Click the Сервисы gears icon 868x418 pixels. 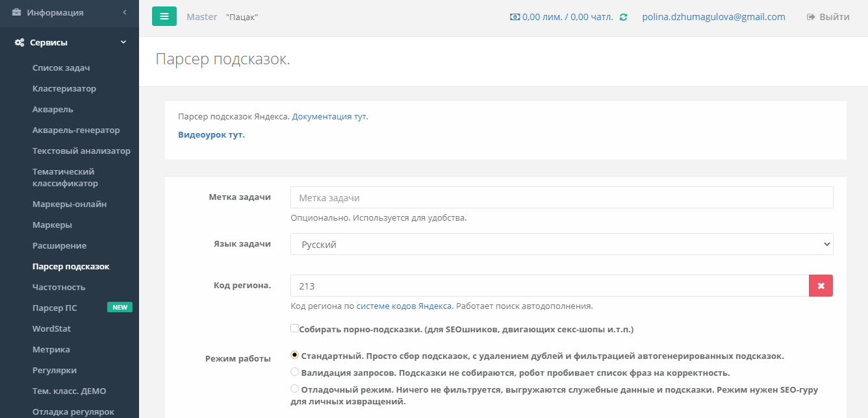(19, 43)
